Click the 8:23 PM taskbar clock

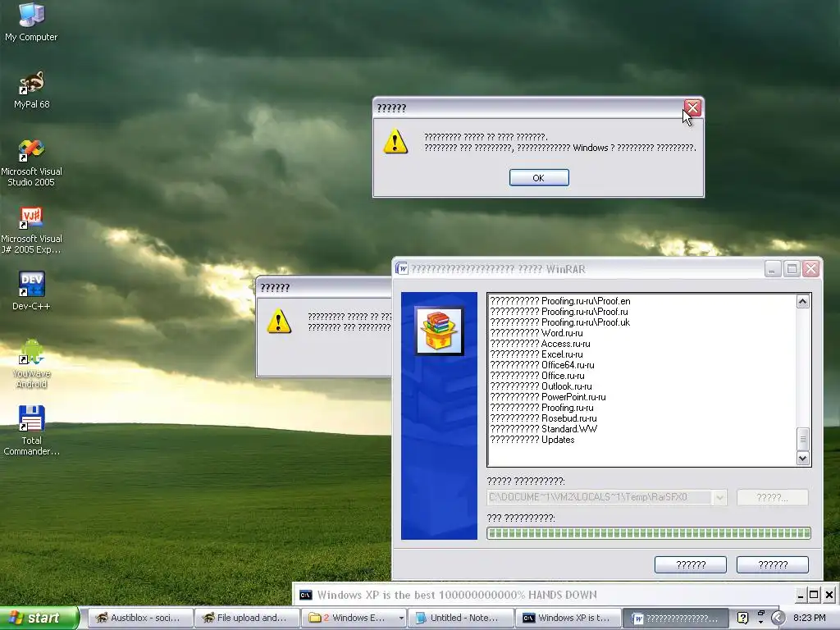click(x=809, y=618)
